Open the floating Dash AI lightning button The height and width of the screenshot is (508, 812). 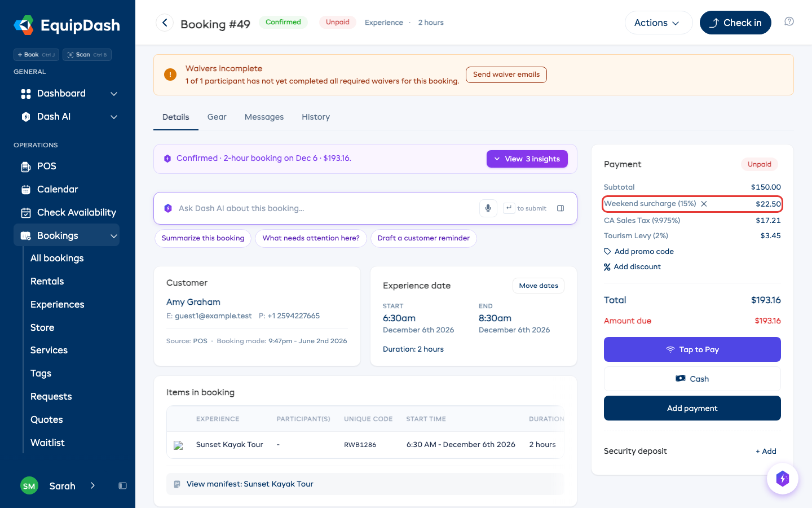click(783, 479)
